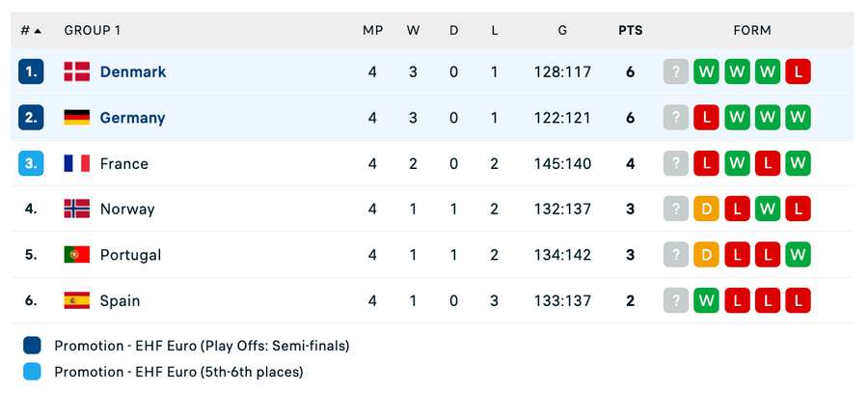Click the light blue 5th-6th places legend swatch

(x=31, y=372)
